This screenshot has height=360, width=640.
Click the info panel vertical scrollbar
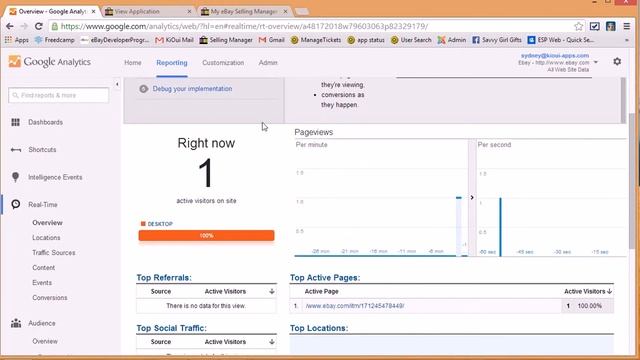click(x=623, y=100)
